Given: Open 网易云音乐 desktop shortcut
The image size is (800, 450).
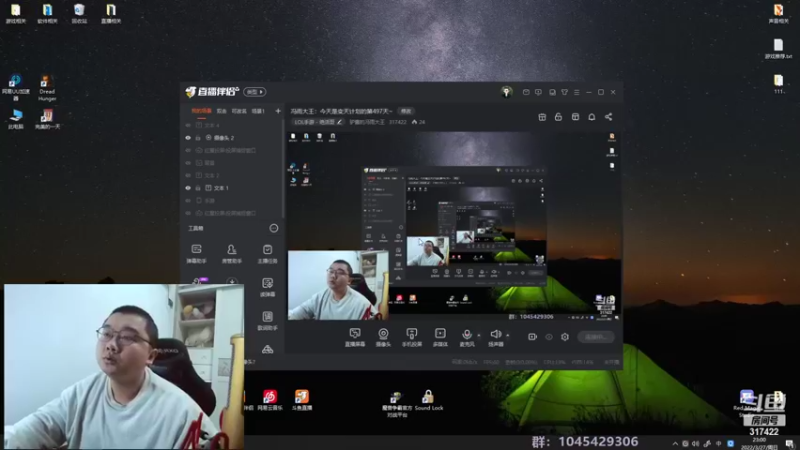Looking at the screenshot, I should click(x=270, y=399).
